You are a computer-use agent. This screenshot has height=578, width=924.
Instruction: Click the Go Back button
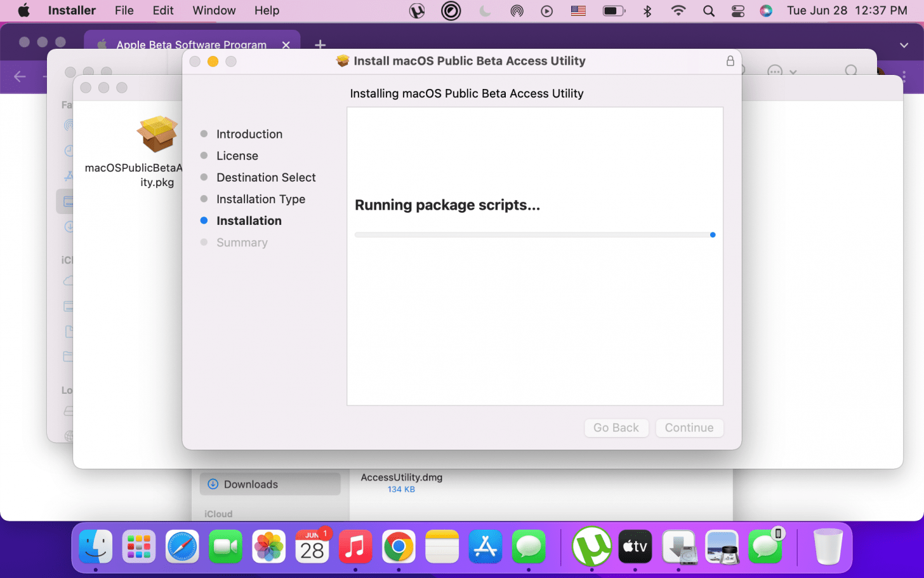pos(616,428)
